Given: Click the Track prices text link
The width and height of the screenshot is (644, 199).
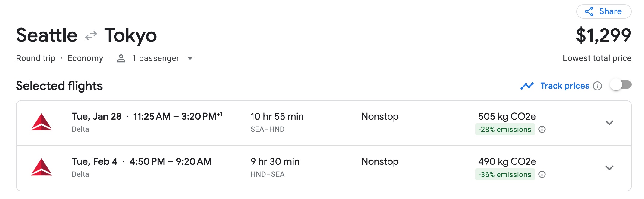Looking at the screenshot, I should click(565, 86).
